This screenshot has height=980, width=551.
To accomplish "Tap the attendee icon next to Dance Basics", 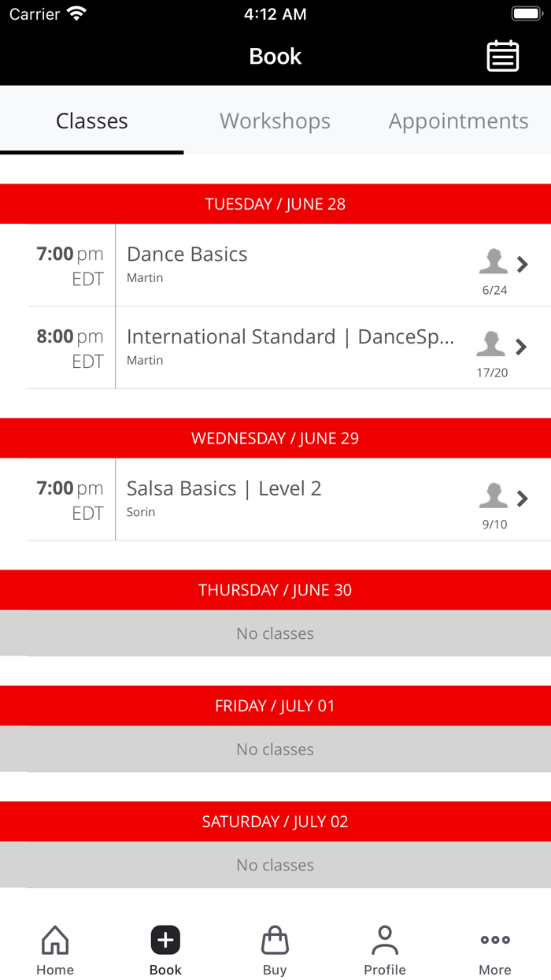I will pos(493,260).
